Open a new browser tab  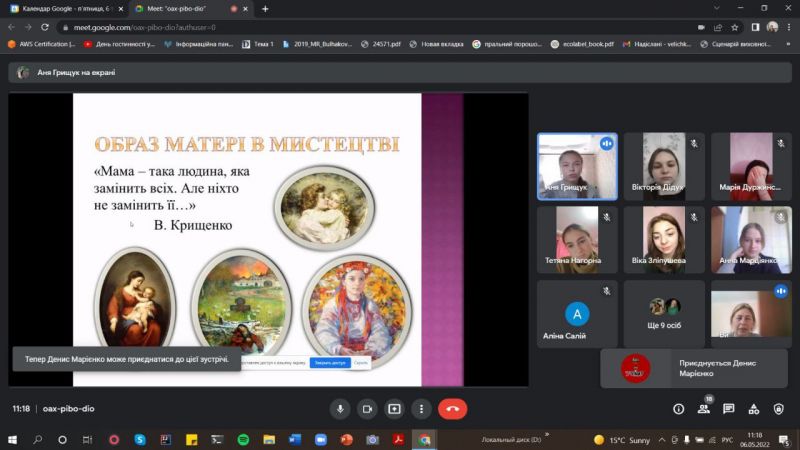(x=265, y=9)
